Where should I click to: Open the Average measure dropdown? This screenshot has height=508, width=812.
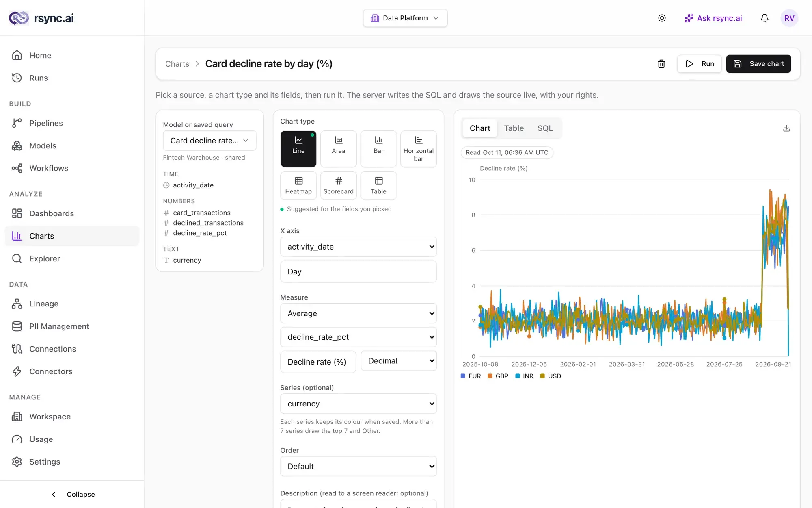click(x=358, y=313)
